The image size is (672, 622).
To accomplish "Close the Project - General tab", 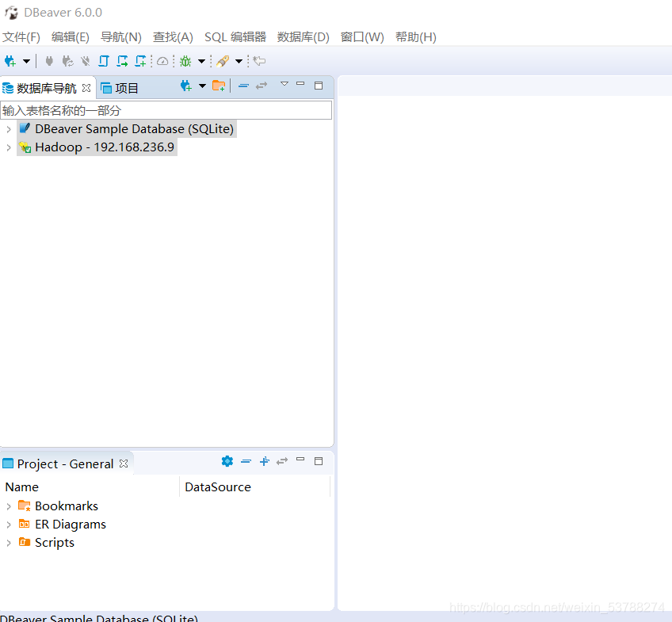I will [x=124, y=464].
